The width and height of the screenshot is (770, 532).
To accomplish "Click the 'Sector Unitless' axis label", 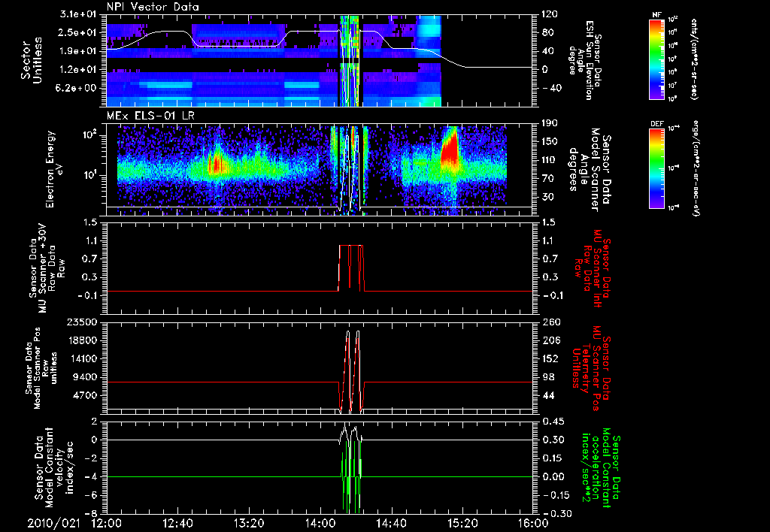I will (32, 60).
